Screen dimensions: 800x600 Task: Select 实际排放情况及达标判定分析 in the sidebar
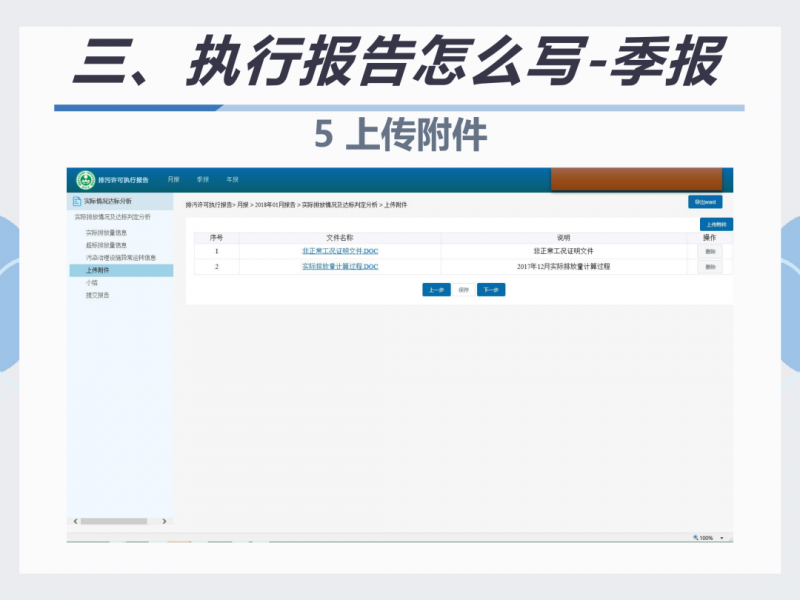(x=113, y=217)
